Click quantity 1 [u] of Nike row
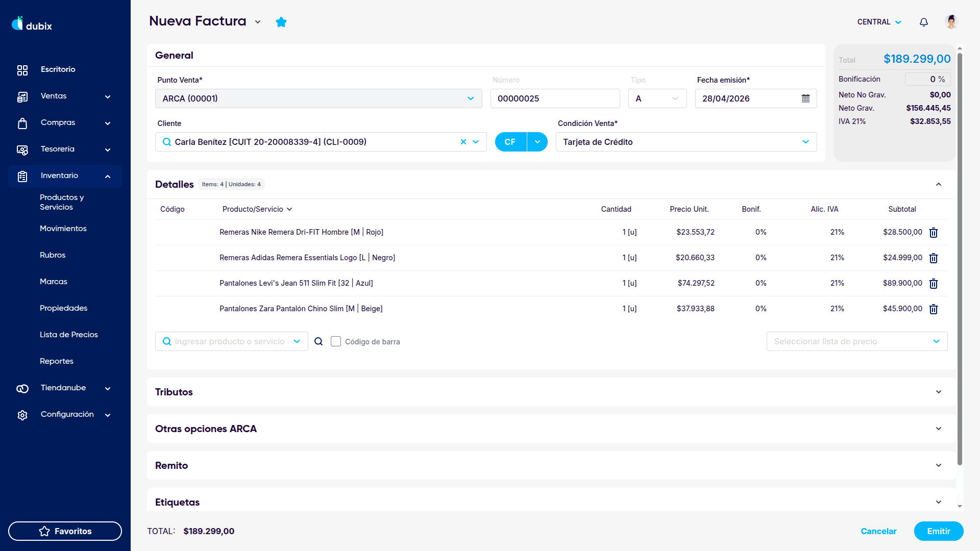980x551 pixels. pyautogui.click(x=629, y=232)
